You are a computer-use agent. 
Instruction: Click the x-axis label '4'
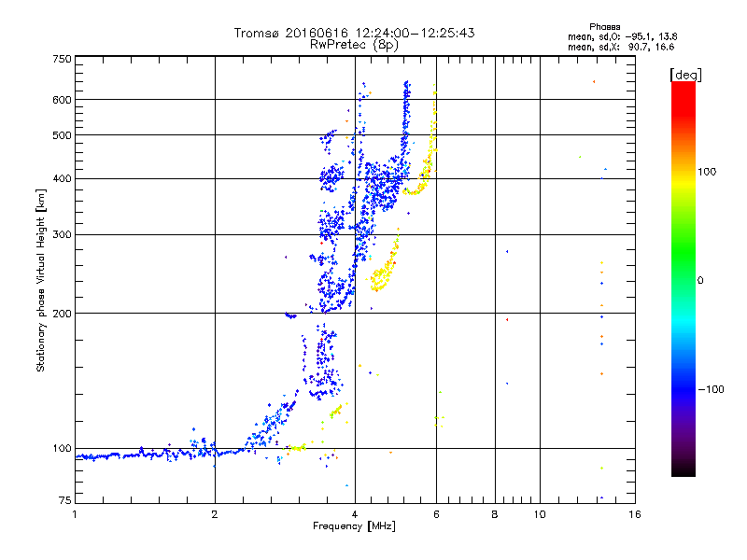pyautogui.click(x=355, y=514)
